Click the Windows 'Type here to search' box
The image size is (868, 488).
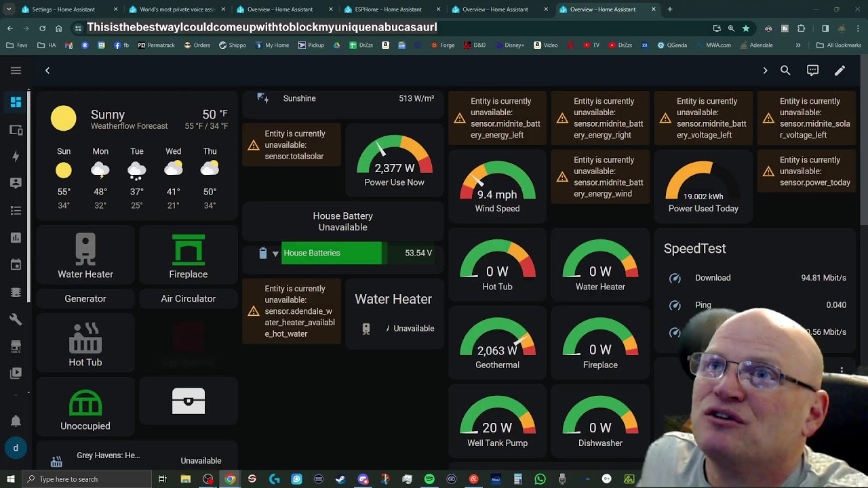tap(87, 479)
